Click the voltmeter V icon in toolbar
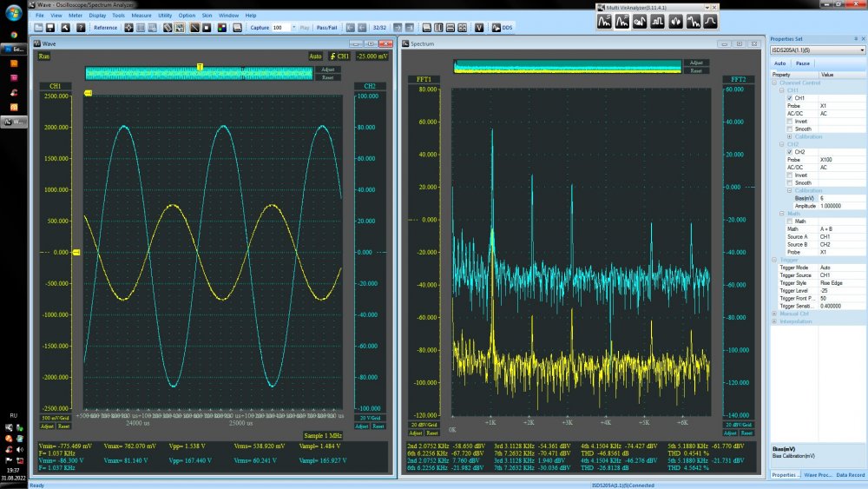The width and height of the screenshot is (868, 489). (478, 28)
